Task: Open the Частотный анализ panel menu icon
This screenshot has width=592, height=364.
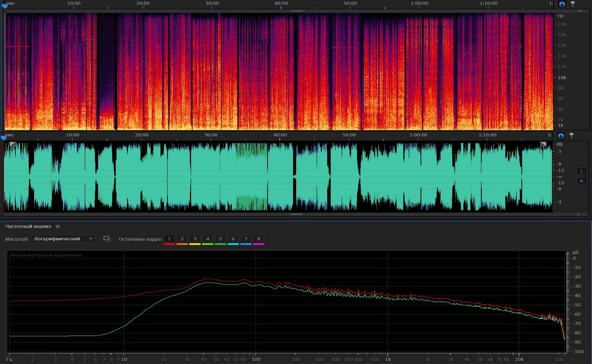Action: [58, 226]
